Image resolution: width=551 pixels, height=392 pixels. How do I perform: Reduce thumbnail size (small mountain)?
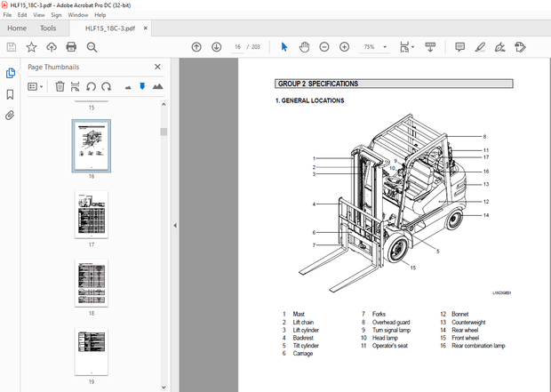(128, 87)
